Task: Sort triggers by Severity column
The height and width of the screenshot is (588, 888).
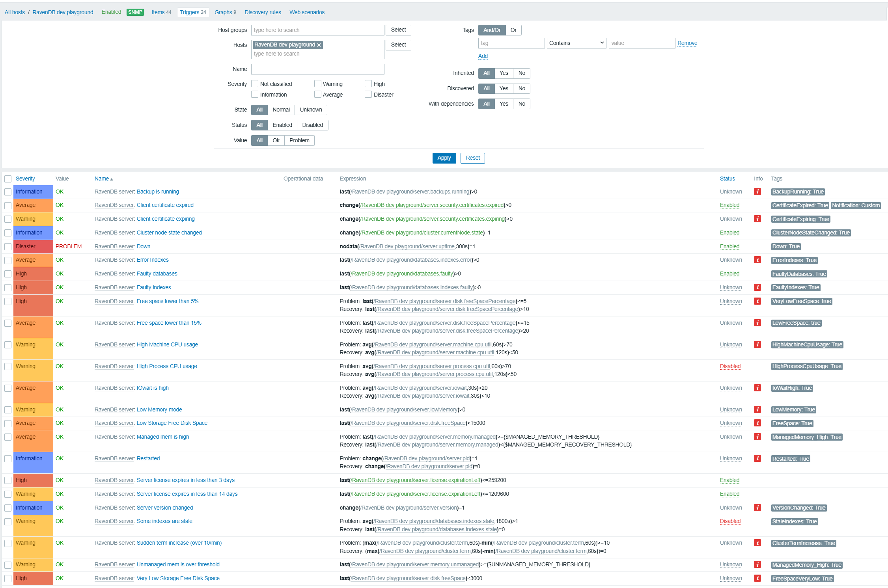Action: pos(25,179)
